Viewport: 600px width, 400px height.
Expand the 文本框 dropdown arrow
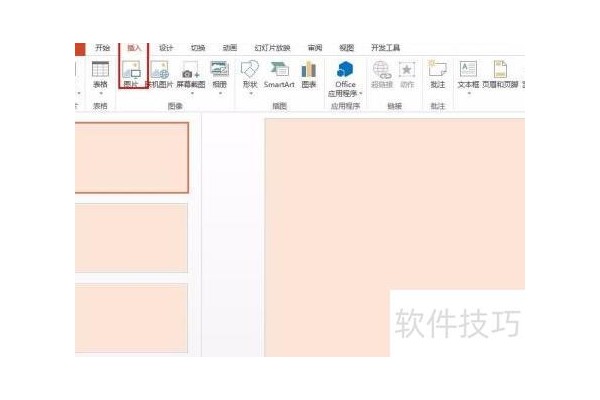click(469, 93)
